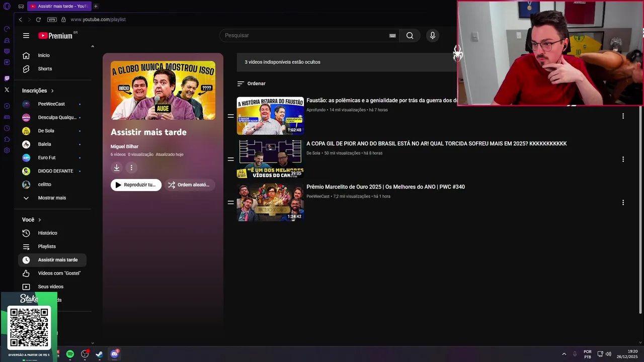Viewport: 644px width, 362px height.
Task: Open a new tab with plus button
Action: (96, 6)
